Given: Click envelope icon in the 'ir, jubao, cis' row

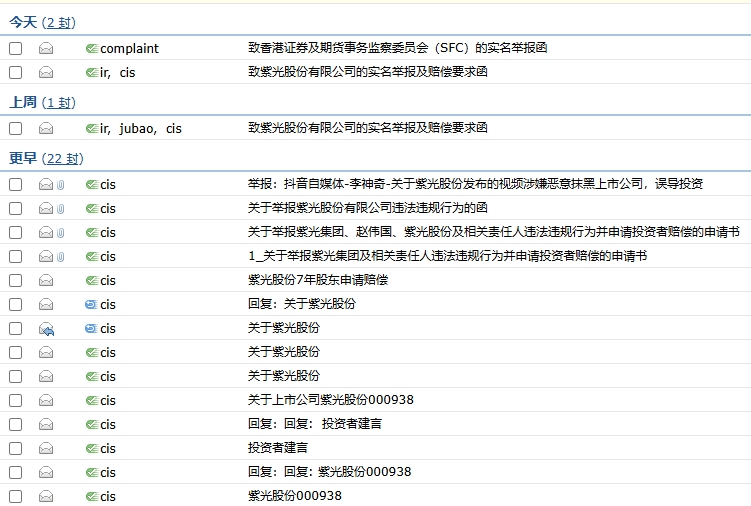Looking at the screenshot, I should [x=46, y=128].
